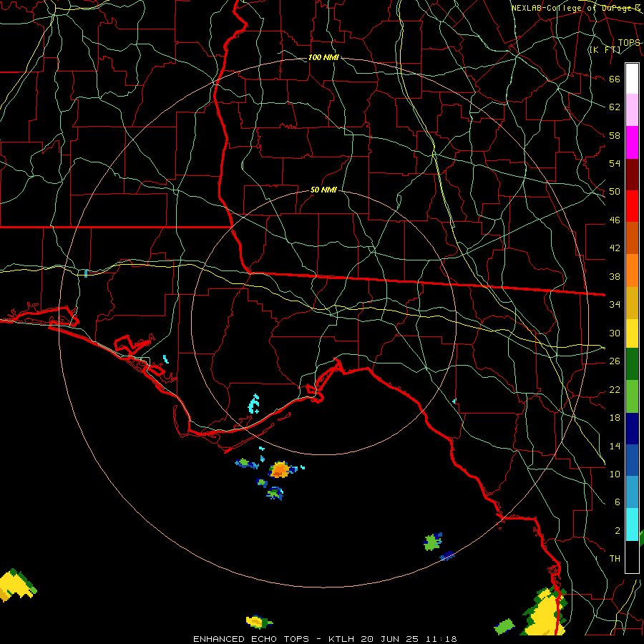Click the '50 NMI' range ring label
The height and width of the screenshot is (644, 644).
pos(323,190)
